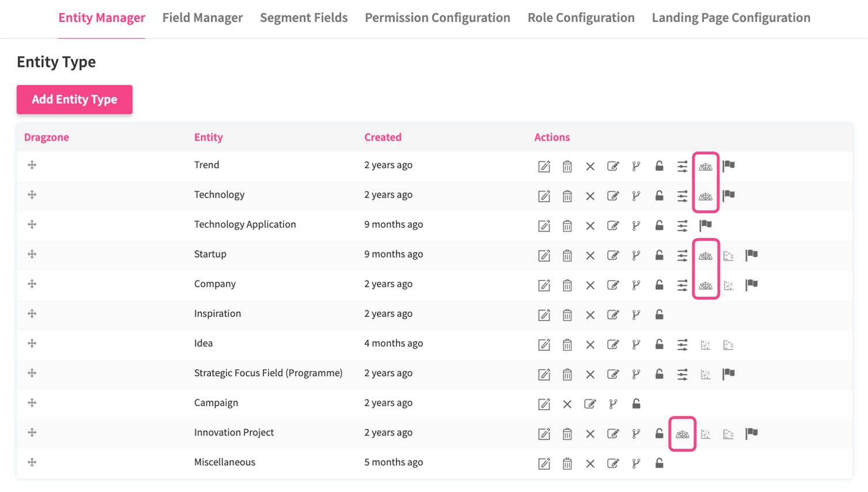Viewport: 868px width, 492px height.
Task: Open the sliders settings icon for Idea
Action: [682, 345]
